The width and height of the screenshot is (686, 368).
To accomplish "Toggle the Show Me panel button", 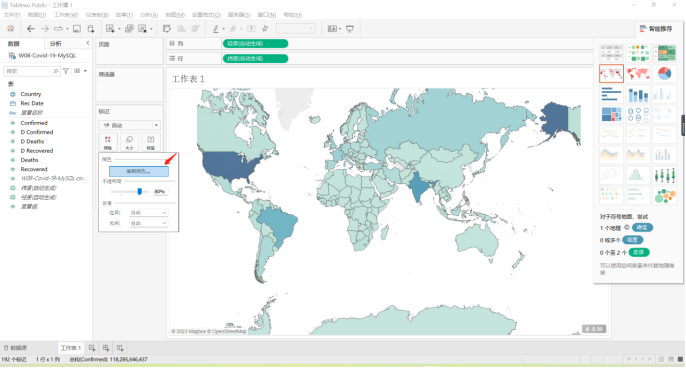I will [656, 29].
